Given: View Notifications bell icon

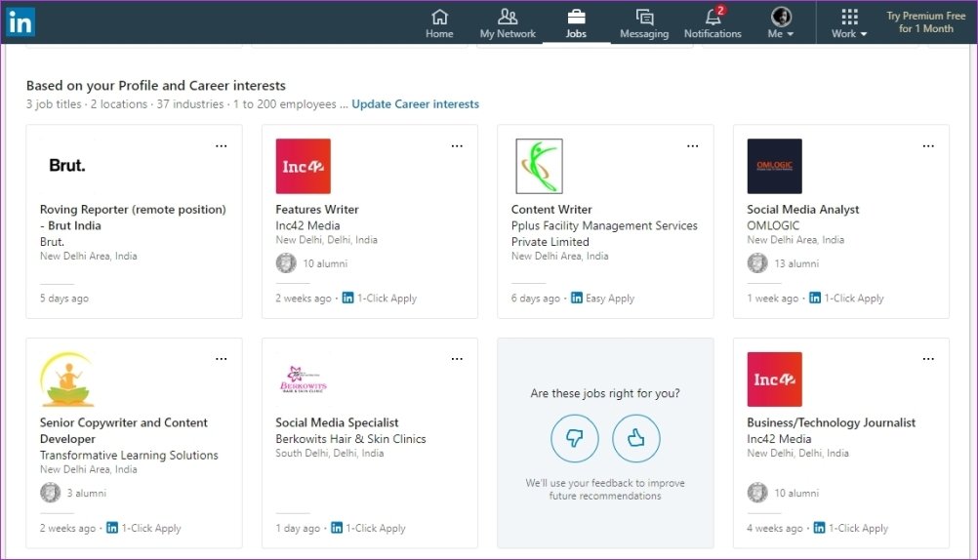Looking at the screenshot, I should pos(713,17).
